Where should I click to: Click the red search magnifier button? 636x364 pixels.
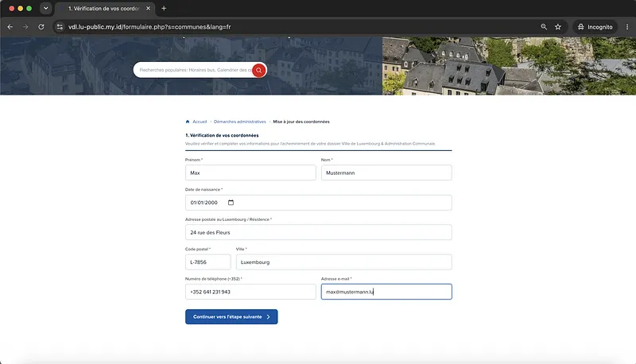click(x=259, y=70)
